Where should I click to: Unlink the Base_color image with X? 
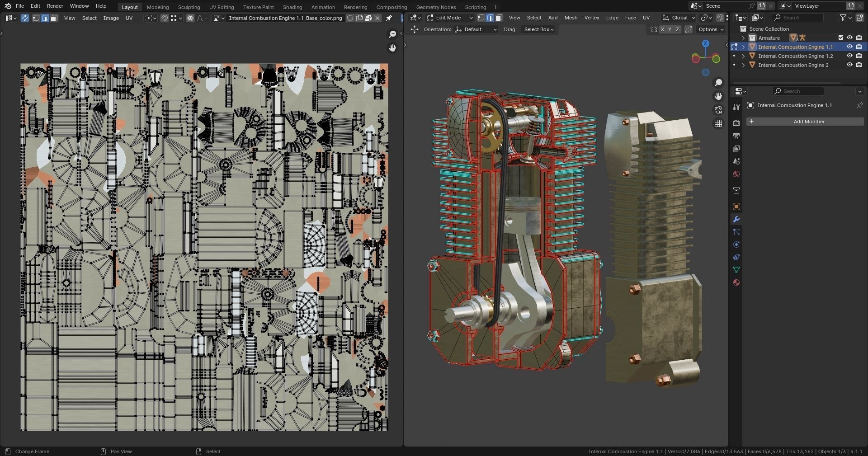click(x=377, y=18)
